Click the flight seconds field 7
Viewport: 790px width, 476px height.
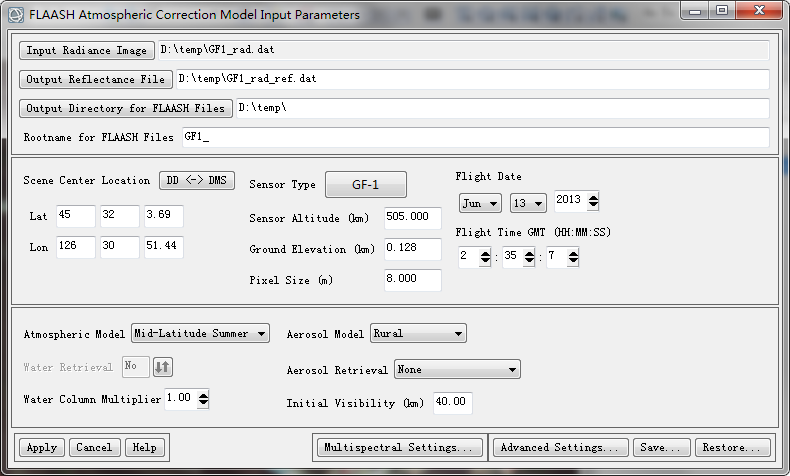click(x=557, y=256)
